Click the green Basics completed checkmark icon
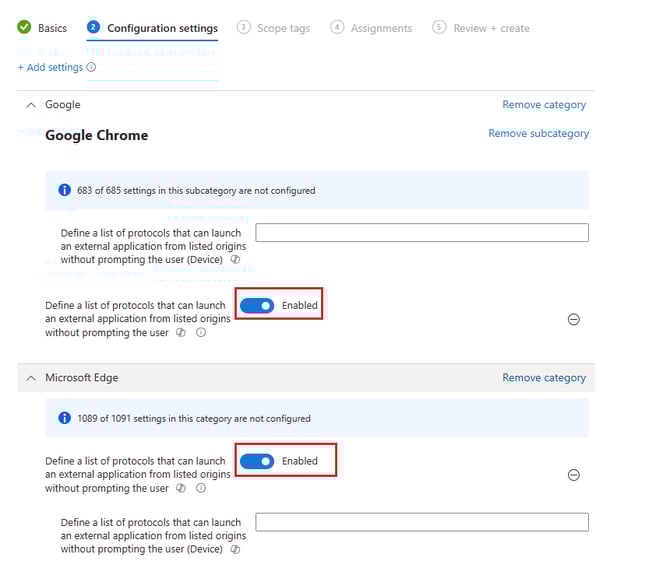670x575 pixels. coord(24,28)
